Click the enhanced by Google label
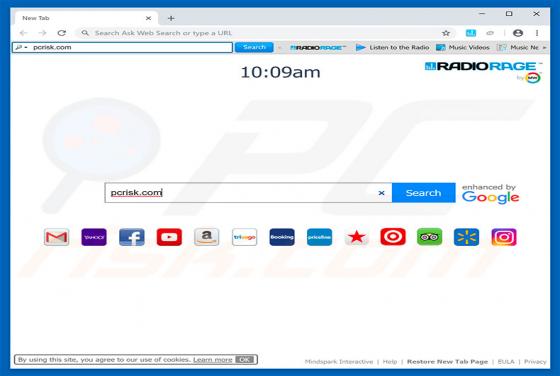Screen dimensions: 560x376 pos(490,194)
